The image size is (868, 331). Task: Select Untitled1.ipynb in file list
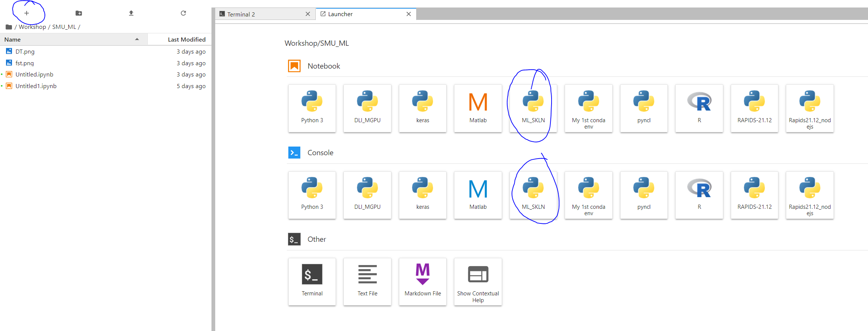coord(106,86)
